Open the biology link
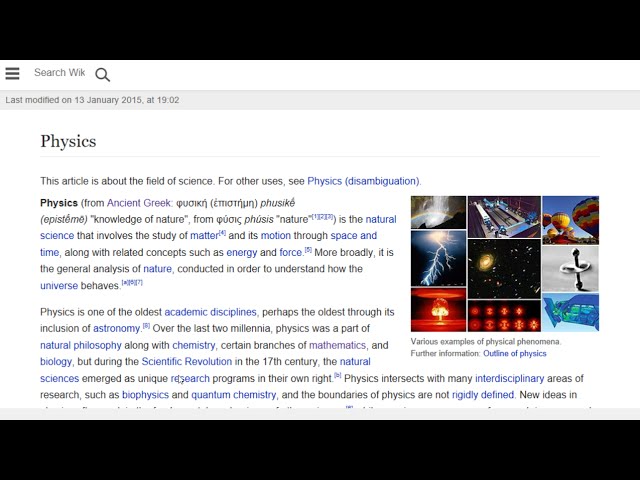640x480 pixels. (56, 362)
